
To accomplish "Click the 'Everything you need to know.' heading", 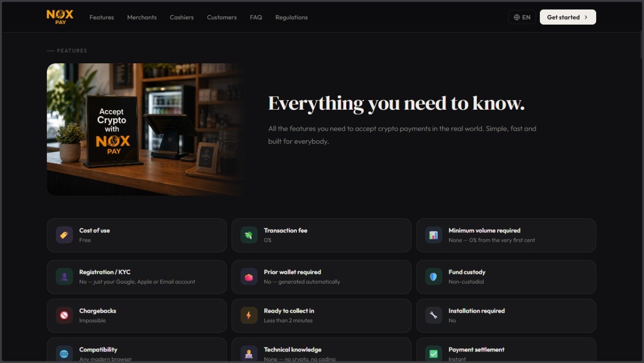I will [x=396, y=103].
